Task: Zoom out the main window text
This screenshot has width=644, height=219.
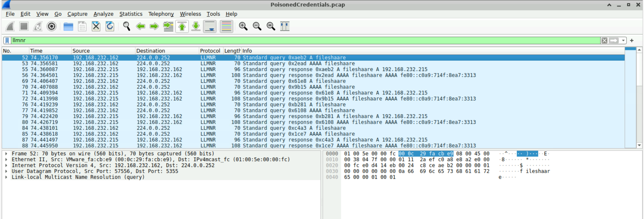Action: 257,26
